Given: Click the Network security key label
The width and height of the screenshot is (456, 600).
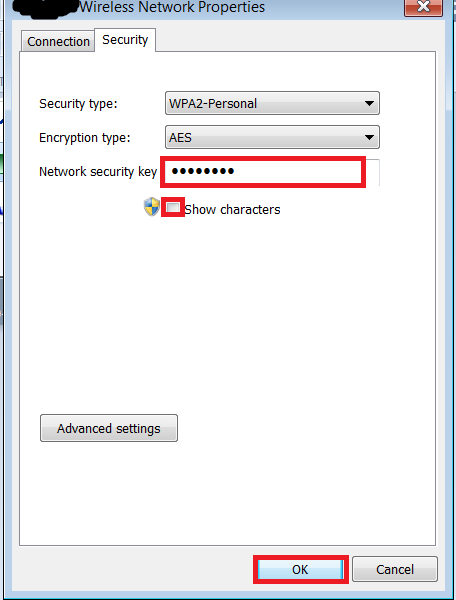Looking at the screenshot, I should [98, 172].
